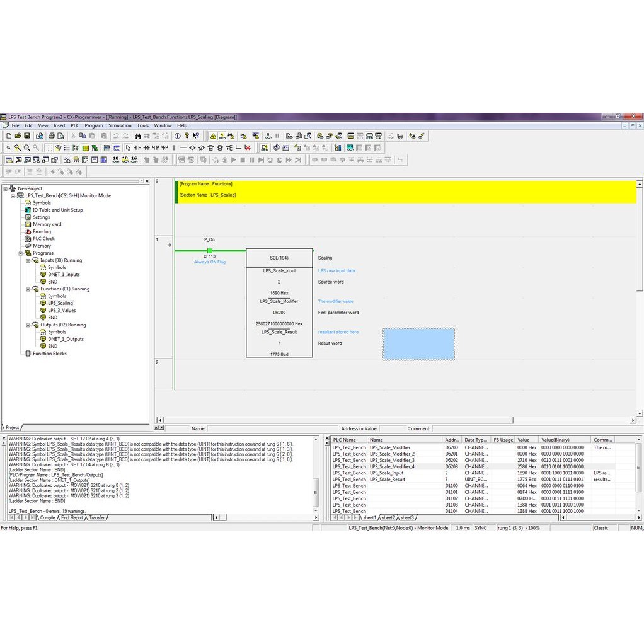Toggle PLC monitoring lightning button

pyautogui.click(x=222, y=136)
